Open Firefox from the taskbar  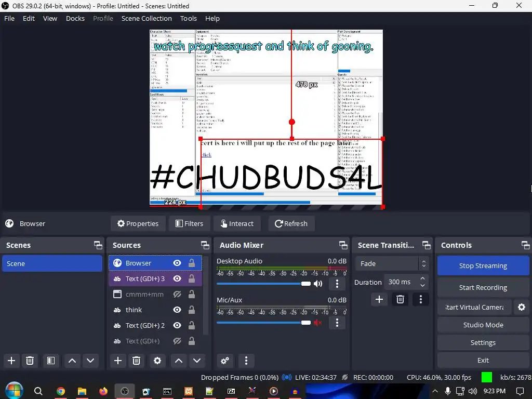point(103,391)
